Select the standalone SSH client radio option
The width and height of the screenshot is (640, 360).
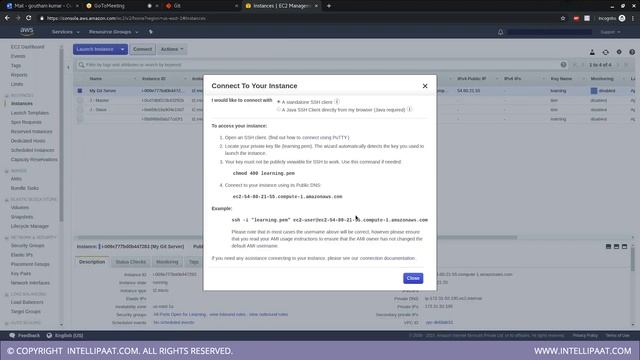[279, 102]
